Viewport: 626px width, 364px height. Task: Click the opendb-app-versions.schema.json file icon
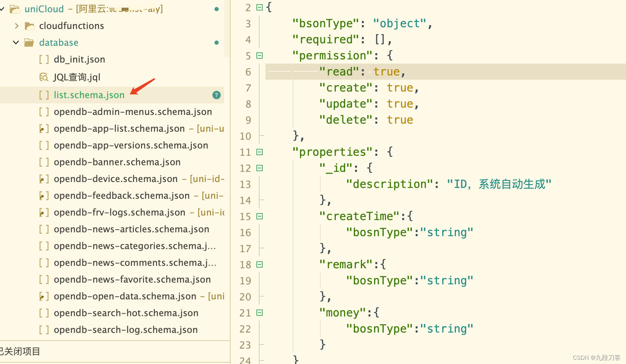(x=44, y=145)
